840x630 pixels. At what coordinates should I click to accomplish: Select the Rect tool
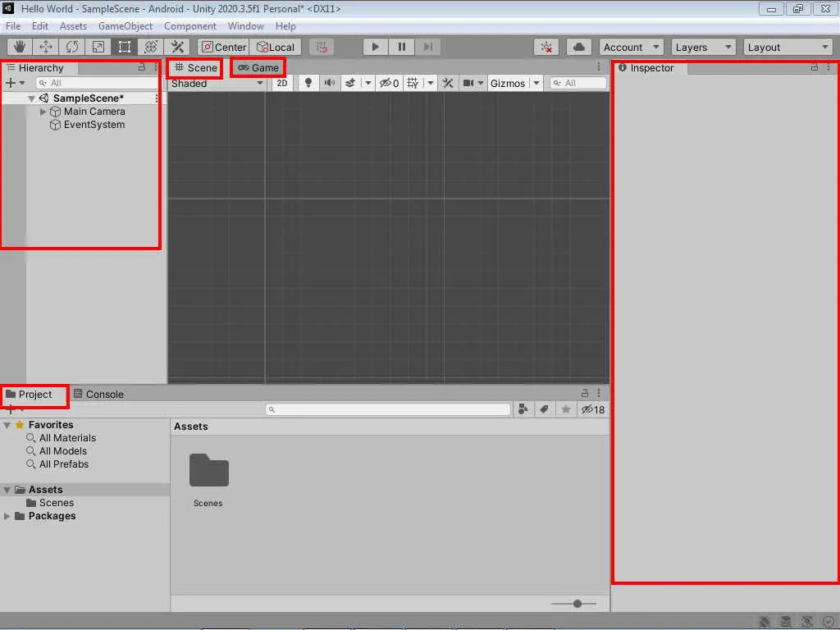coord(125,47)
